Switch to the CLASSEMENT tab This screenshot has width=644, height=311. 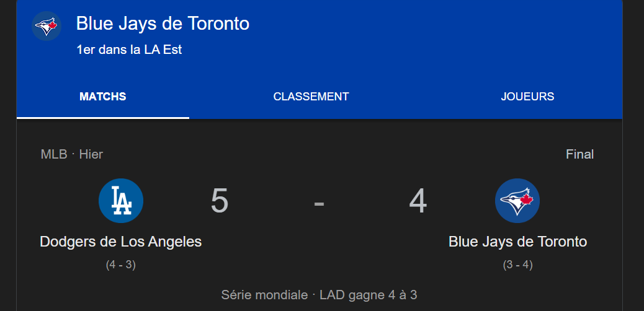click(311, 97)
